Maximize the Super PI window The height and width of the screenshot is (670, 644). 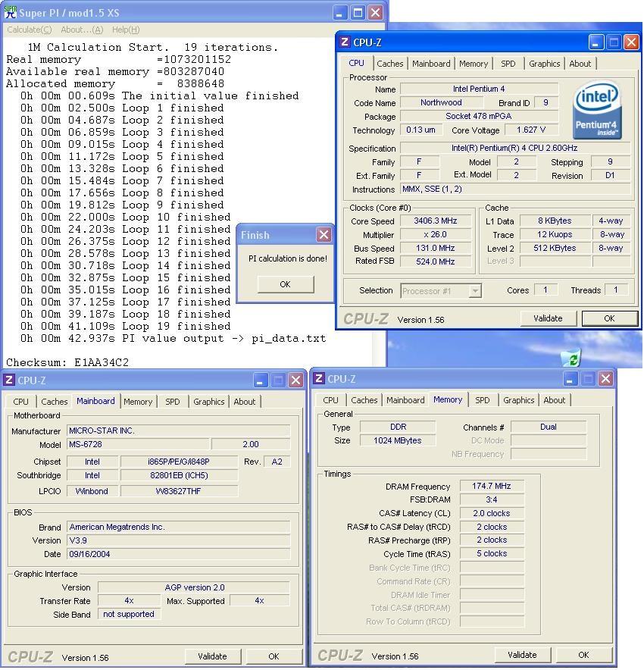[358, 12]
